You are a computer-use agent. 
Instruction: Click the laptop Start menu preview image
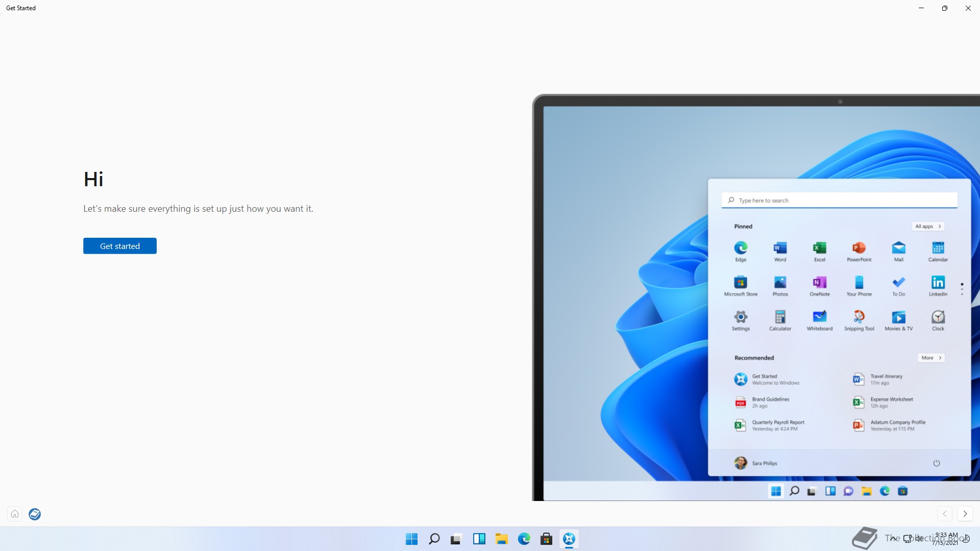coord(755,297)
